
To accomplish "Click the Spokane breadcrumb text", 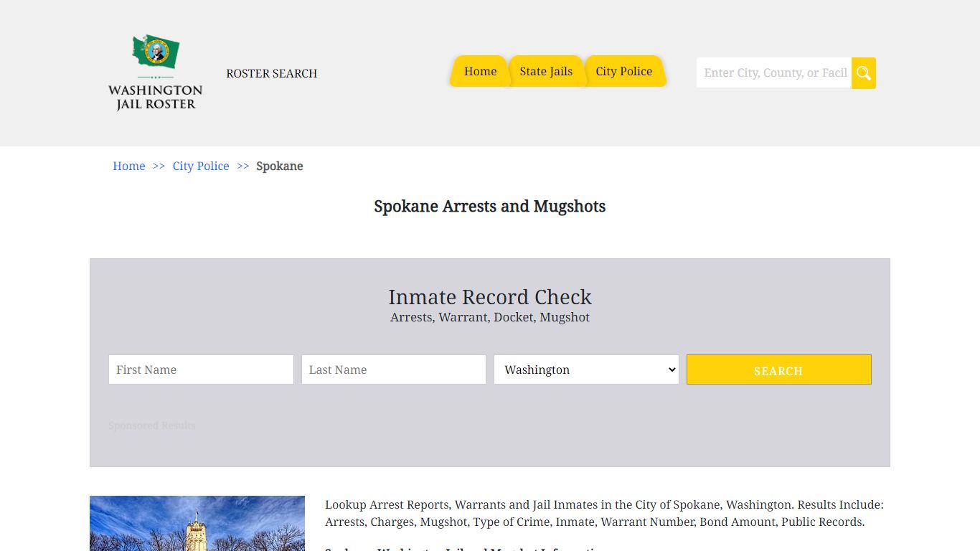I will [x=280, y=166].
